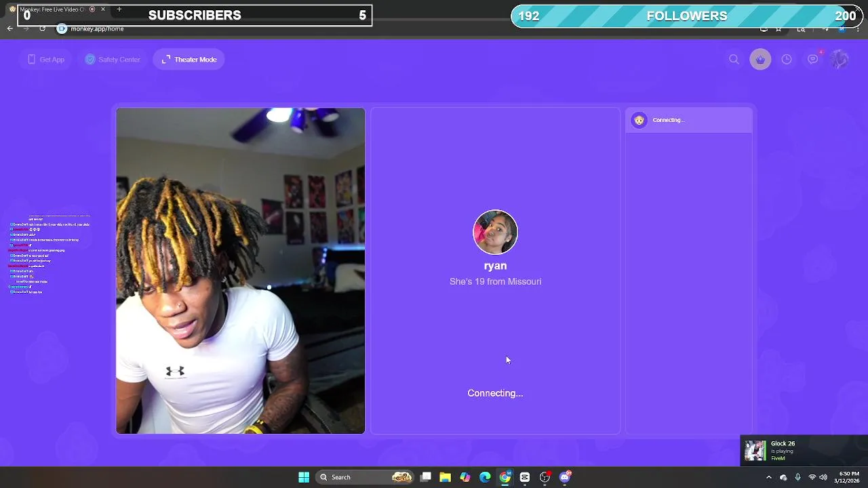The image size is (868, 488).
Task: Open the Windows Start menu
Action: click(304, 477)
